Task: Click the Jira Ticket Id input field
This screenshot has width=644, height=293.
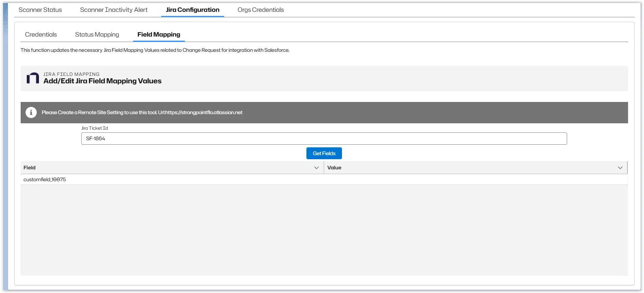Action: [x=324, y=139]
